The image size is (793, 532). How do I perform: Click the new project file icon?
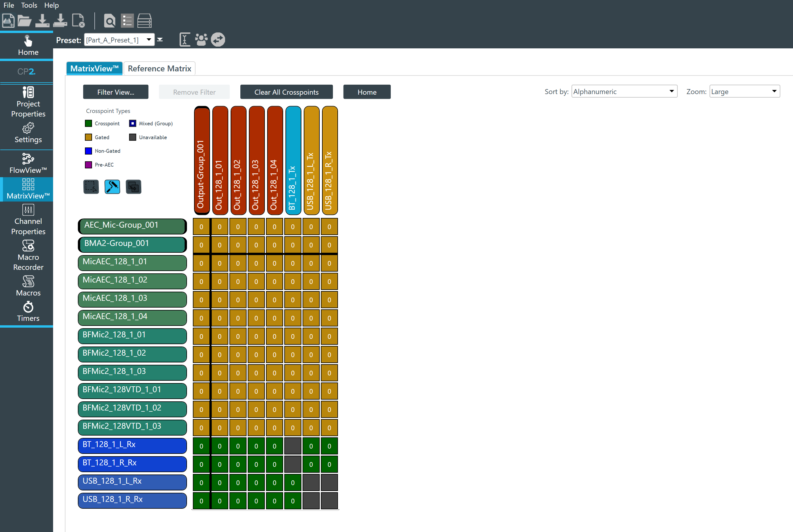(x=8, y=21)
